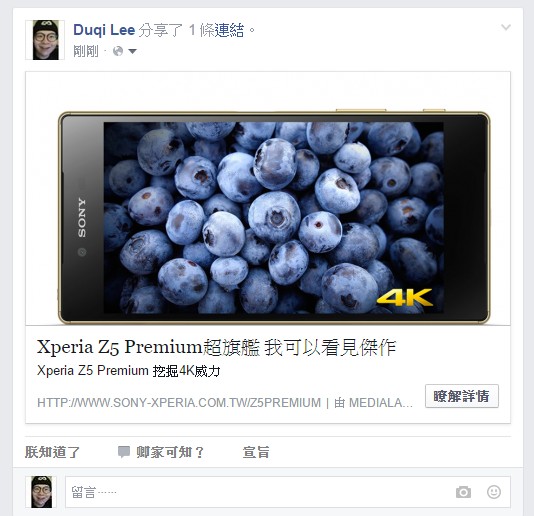
Task: Click the small avatar beside comment box
Action: [42, 492]
